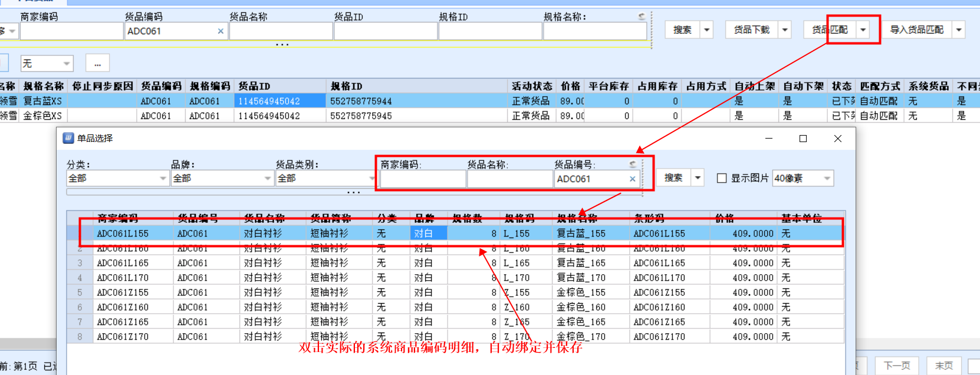
Task: Clear the top 货品编码 field with X icon
Action: pyautogui.click(x=221, y=31)
